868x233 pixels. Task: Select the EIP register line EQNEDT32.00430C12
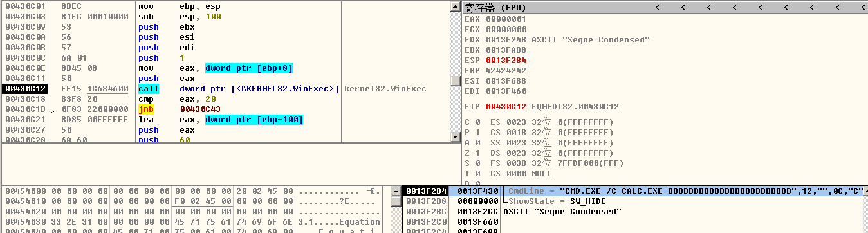542,106
